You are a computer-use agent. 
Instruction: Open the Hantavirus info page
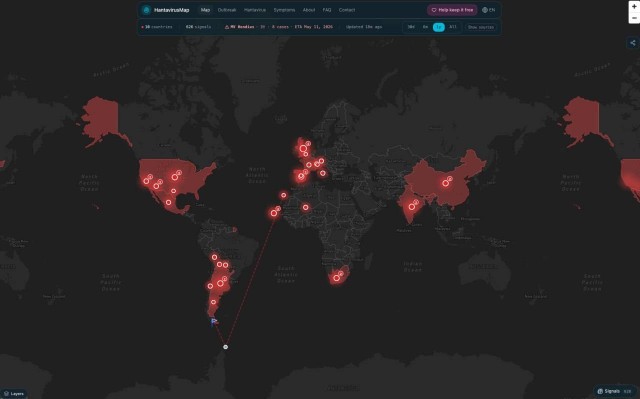(255, 10)
